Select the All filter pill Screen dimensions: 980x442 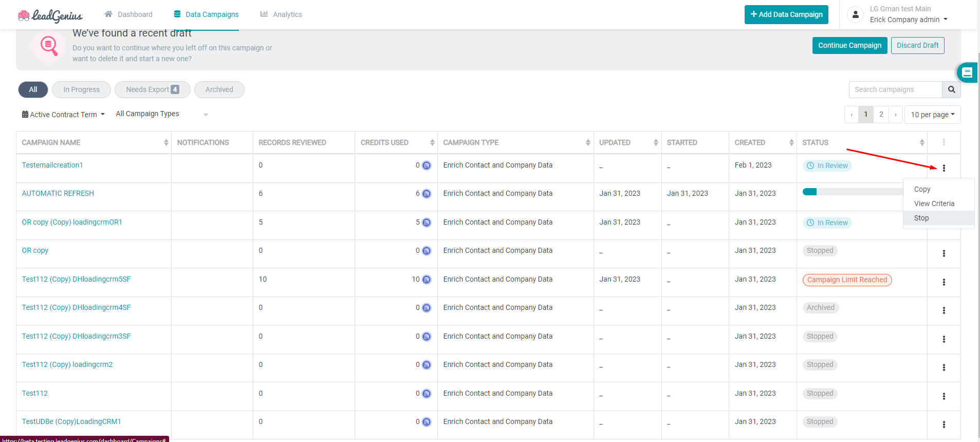point(33,89)
